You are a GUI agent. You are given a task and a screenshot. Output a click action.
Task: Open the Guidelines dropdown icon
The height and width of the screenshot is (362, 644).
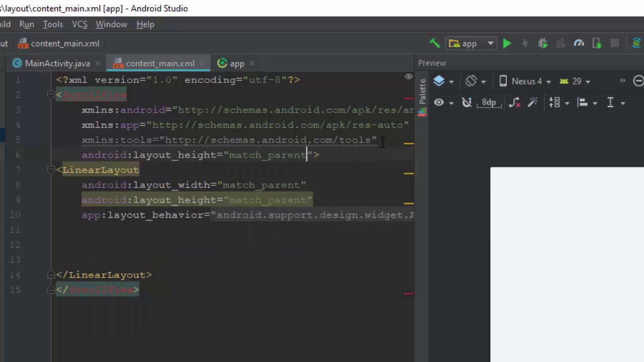point(615,103)
